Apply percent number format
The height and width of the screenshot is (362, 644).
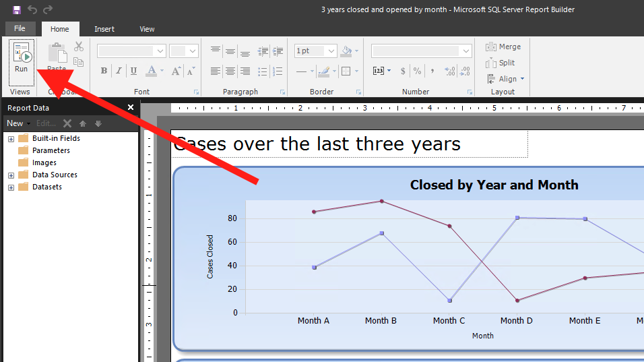pos(417,71)
